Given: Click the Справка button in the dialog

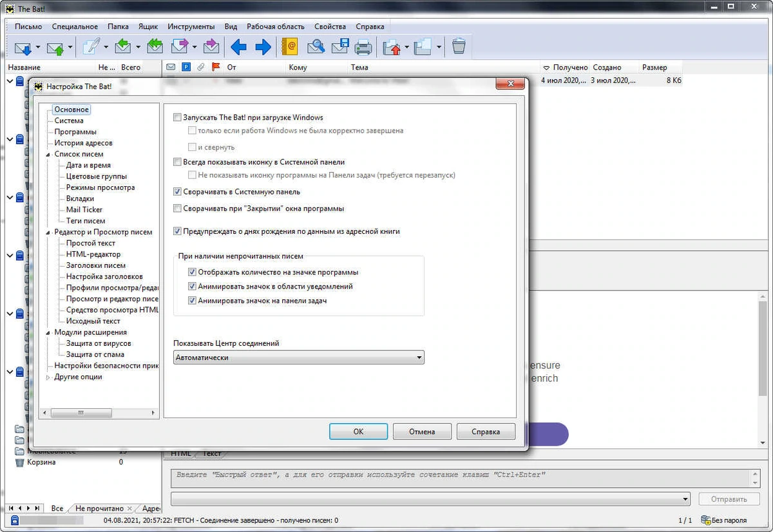Looking at the screenshot, I should 486,432.
